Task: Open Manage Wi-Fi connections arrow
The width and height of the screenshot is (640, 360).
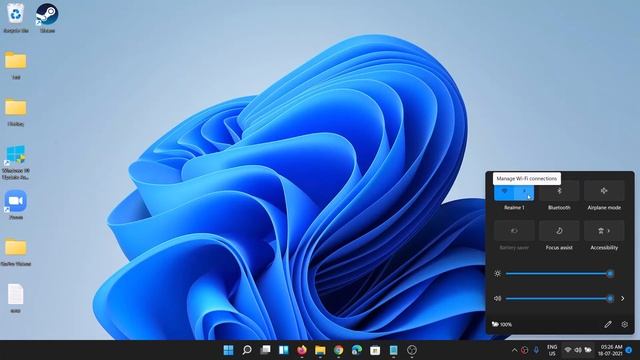Action: coord(524,191)
